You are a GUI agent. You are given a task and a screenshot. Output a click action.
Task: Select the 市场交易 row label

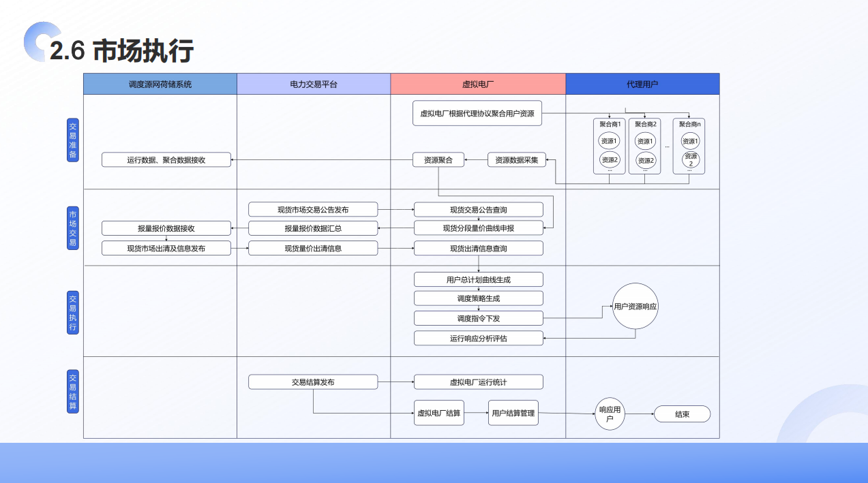[x=73, y=228]
